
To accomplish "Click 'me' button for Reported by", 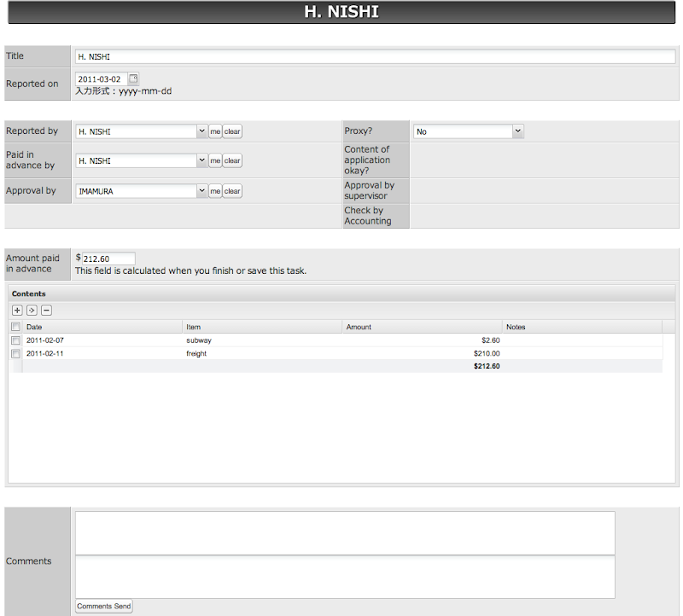I will (x=215, y=131).
